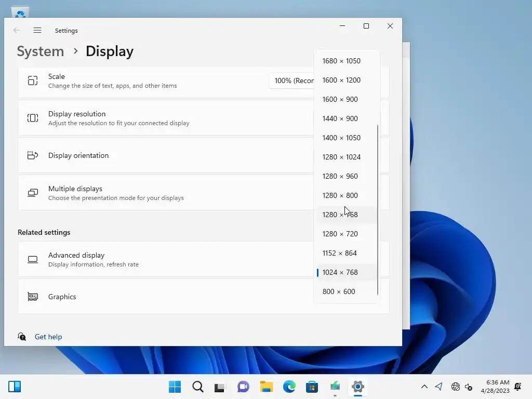Select the current 1024 × 768 entry
This screenshot has width=532, height=399.
346,272
